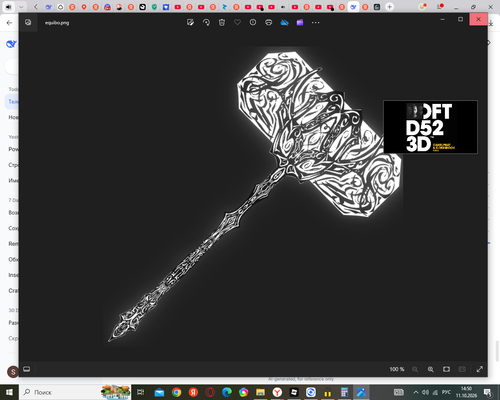Screen dimensions: 500x400
Task: Click the 100 % zoom level value
Action: pos(397,369)
